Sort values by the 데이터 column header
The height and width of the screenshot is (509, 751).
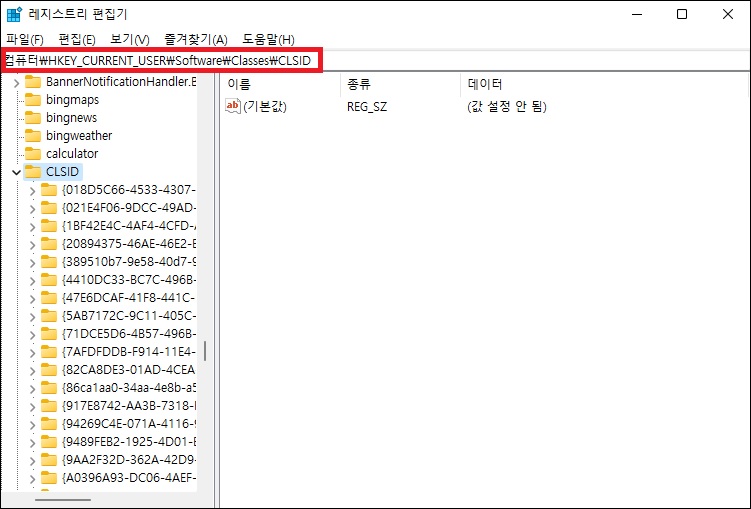click(603, 84)
